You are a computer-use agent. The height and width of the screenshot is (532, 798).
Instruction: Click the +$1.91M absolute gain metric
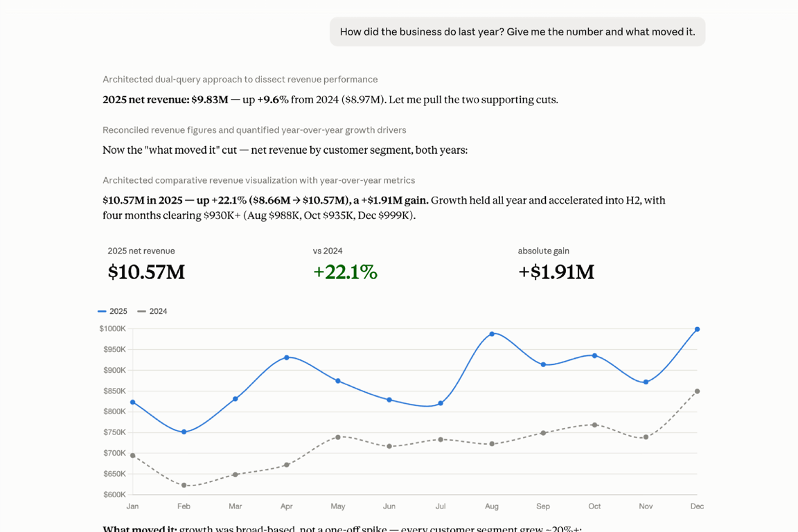[556, 272]
